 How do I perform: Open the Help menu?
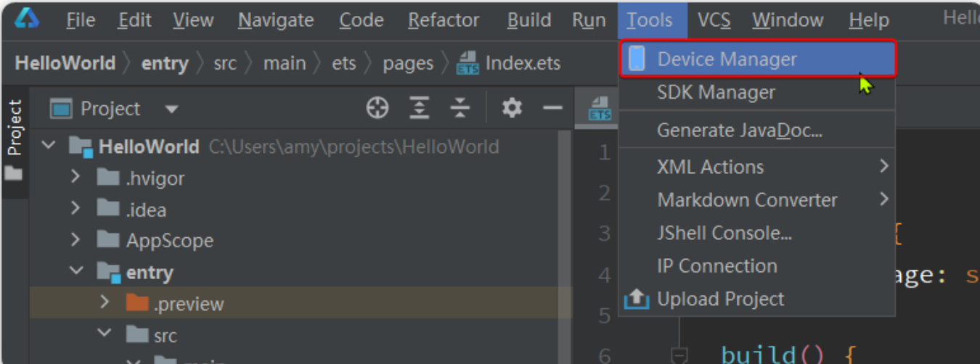[869, 20]
